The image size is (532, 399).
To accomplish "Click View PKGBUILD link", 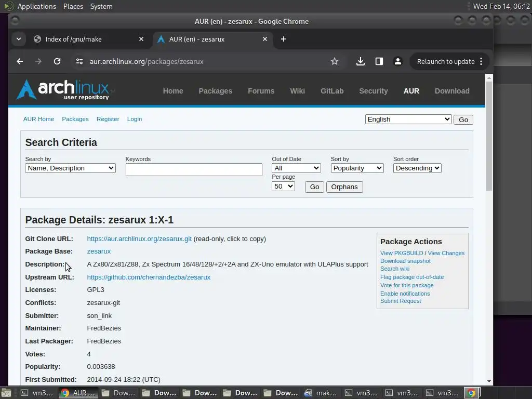I will tap(402, 253).
